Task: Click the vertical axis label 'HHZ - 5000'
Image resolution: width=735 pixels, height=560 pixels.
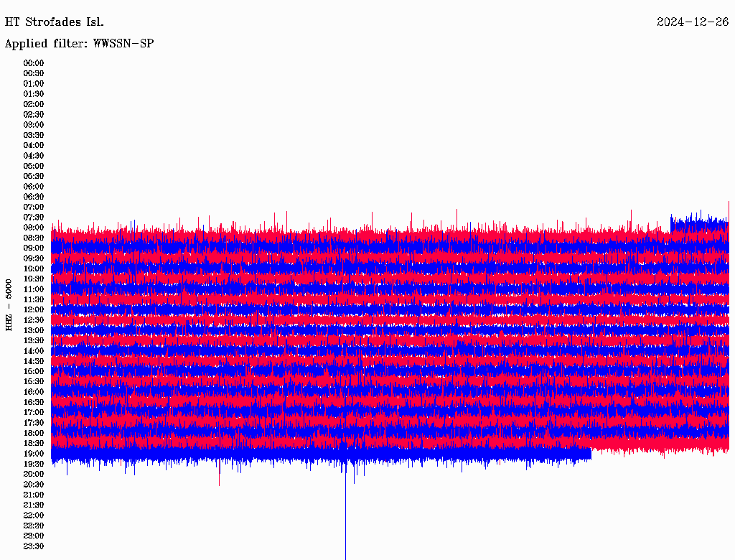Action: pyautogui.click(x=9, y=305)
